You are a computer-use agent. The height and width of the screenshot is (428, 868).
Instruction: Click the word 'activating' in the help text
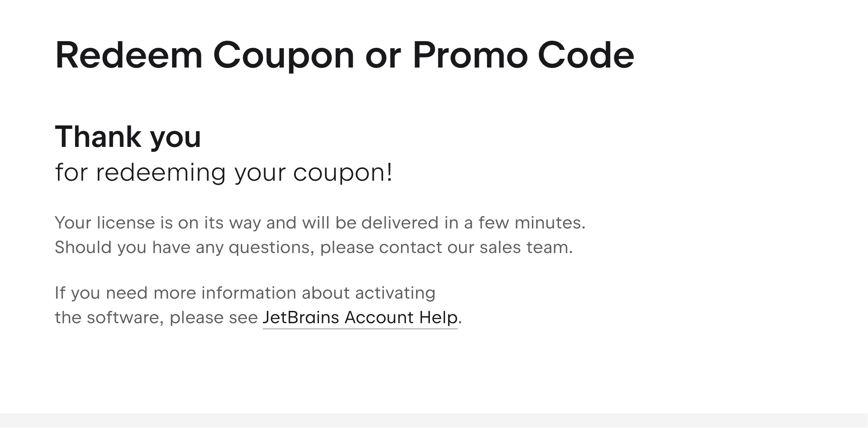pos(395,293)
